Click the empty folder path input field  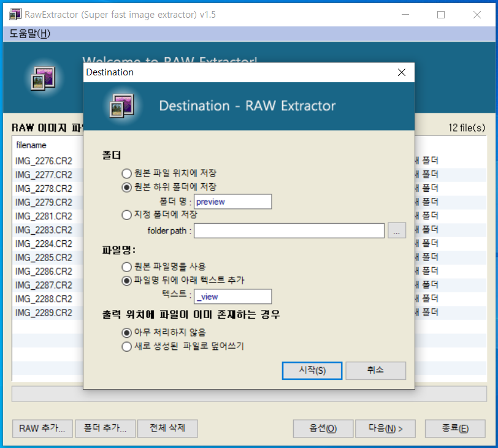coord(289,230)
